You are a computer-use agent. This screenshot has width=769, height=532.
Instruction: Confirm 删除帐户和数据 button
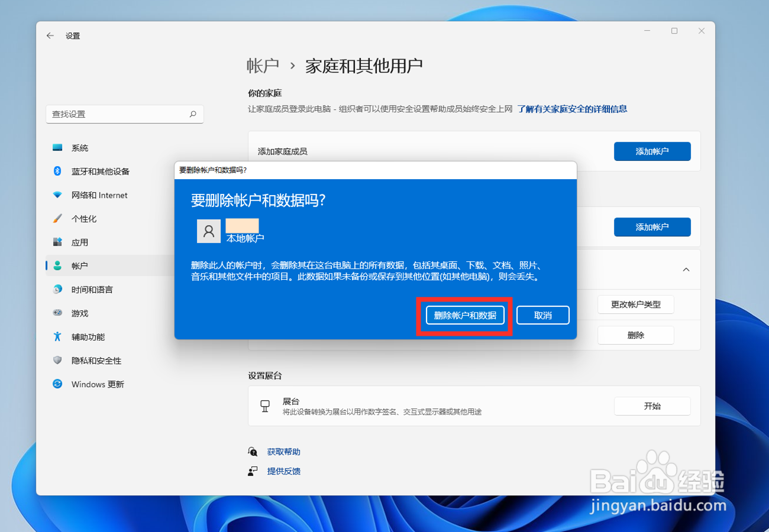pos(465,316)
